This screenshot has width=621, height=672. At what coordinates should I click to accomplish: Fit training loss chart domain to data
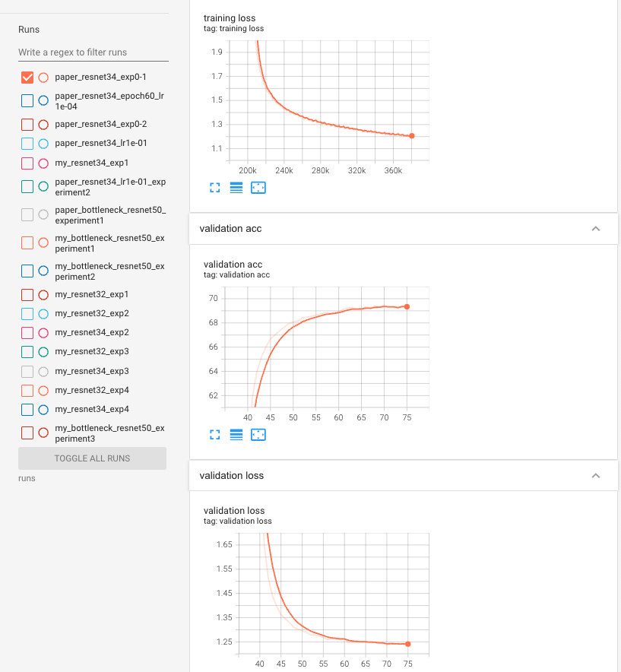[258, 188]
